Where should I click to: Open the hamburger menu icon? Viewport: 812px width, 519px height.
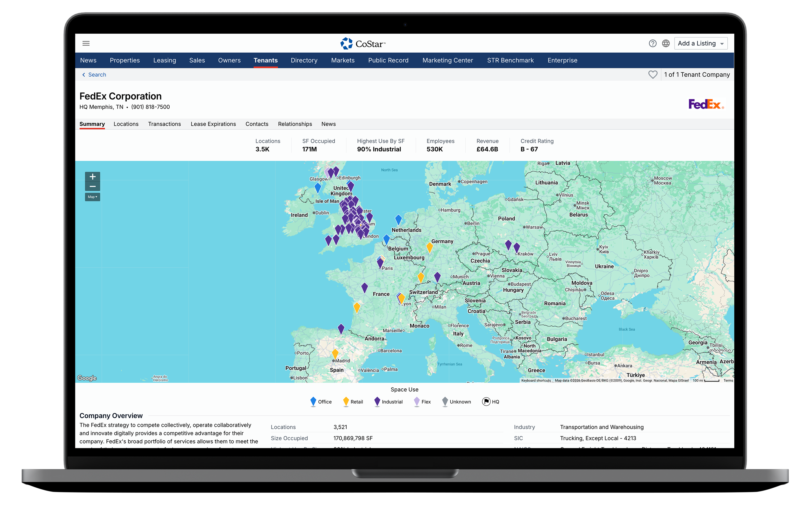86,43
